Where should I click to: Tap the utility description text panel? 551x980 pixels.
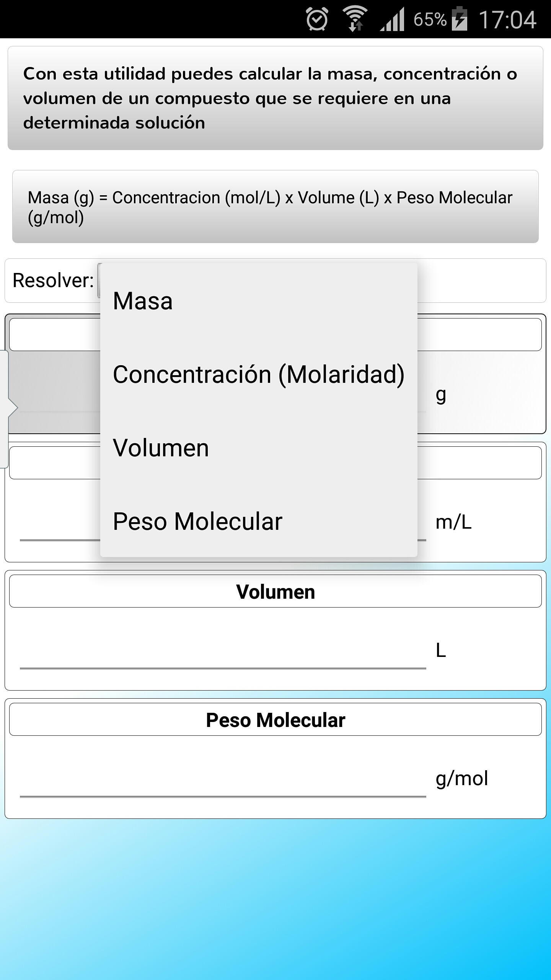point(275,98)
